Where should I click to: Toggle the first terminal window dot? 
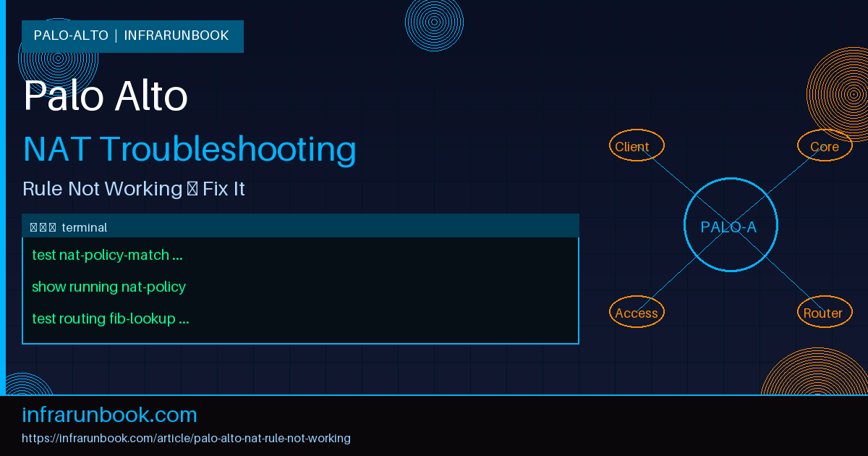(x=35, y=226)
